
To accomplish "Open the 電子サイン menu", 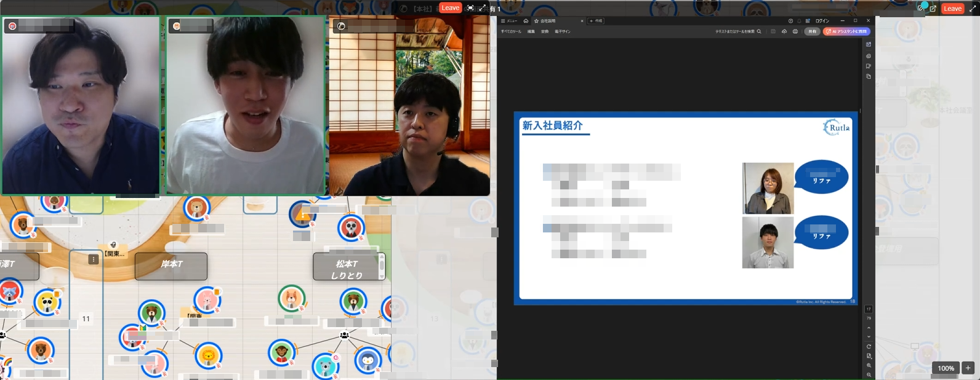I will (x=562, y=31).
